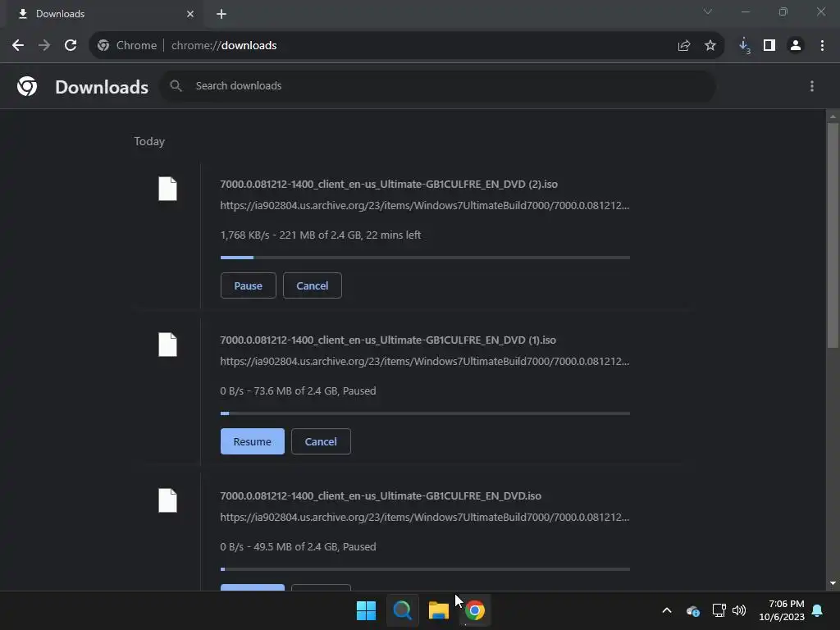The image size is (840, 630).
Task: Select the Downloads browser tab
Action: point(102,14)
